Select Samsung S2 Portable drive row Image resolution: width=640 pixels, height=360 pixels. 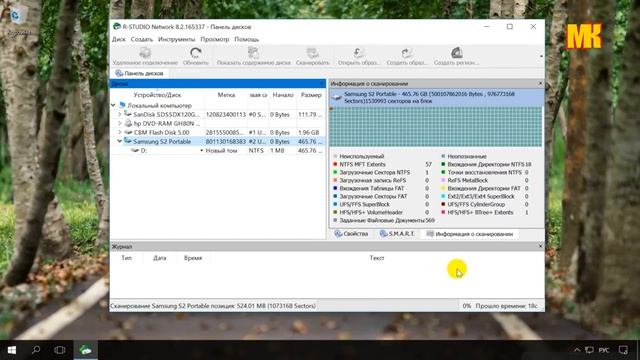[x=218, y=141]
